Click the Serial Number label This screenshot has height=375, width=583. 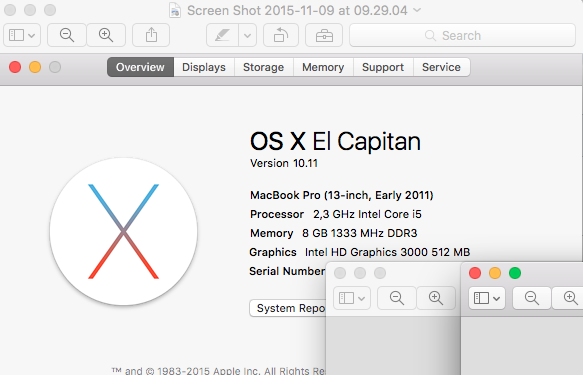click(287, 271)
